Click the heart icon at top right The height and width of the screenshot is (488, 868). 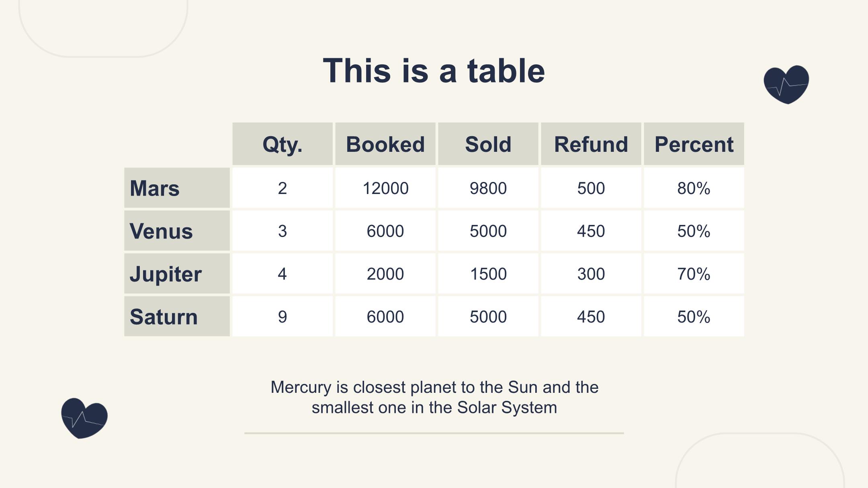click(x=786, y=84)
